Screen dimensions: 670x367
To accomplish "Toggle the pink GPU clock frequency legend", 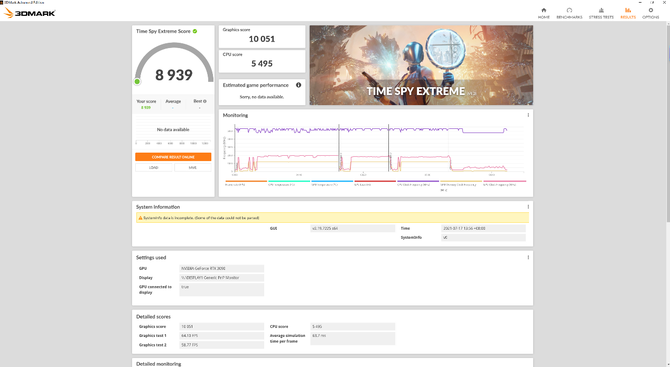I will click(x=504, y=183).
